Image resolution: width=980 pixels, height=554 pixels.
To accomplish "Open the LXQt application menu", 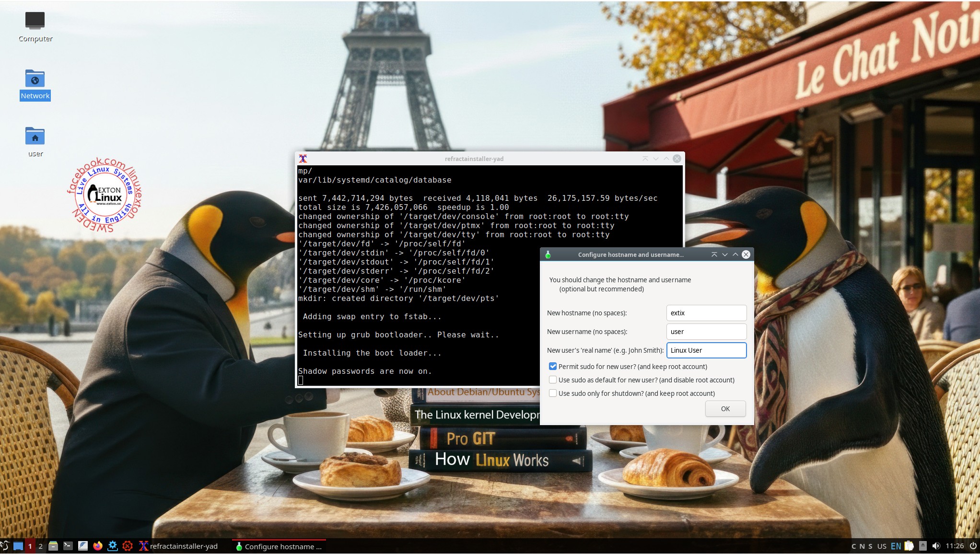I will click(x=5, y=546).
